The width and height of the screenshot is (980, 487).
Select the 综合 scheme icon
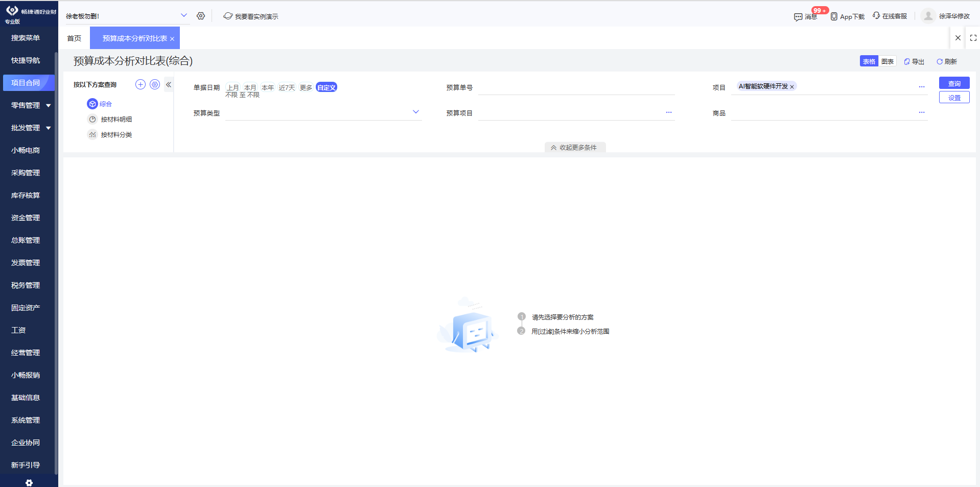tap(92, 104)
